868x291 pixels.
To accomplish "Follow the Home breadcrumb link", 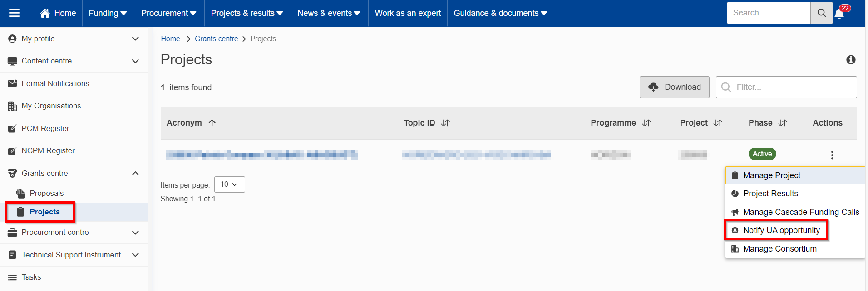I will (170, 39).
